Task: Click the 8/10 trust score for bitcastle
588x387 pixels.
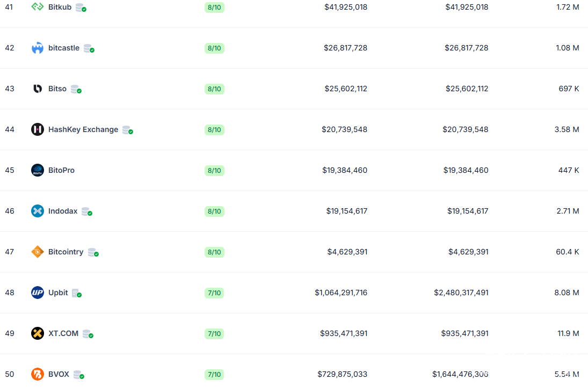Action: [214, 48]
